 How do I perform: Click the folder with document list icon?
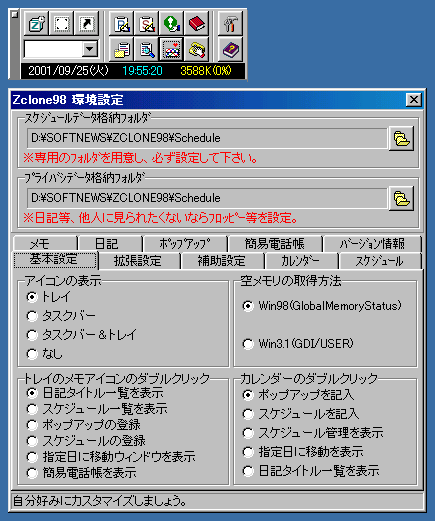tap(122, 49)
